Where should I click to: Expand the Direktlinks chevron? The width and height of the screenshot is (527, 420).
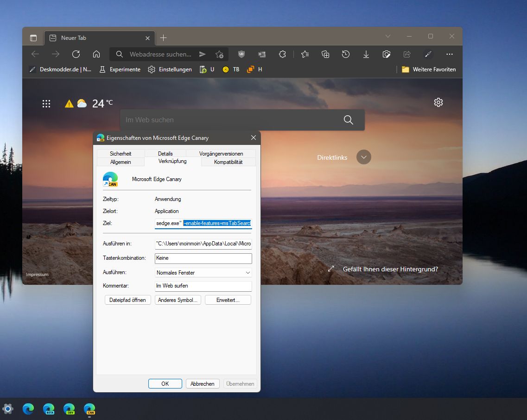pos(364,157)
